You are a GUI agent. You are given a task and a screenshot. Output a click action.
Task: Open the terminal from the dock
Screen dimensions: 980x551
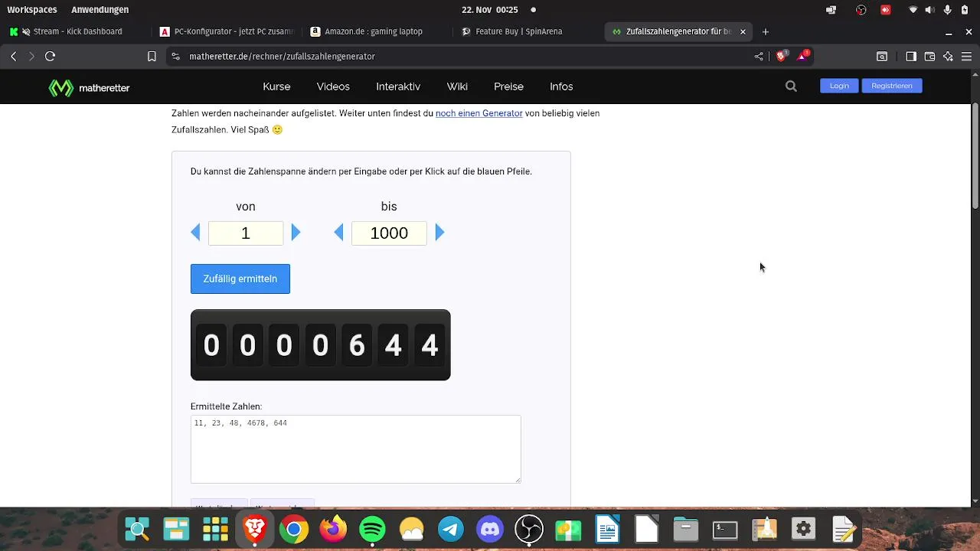click(725, 529)
